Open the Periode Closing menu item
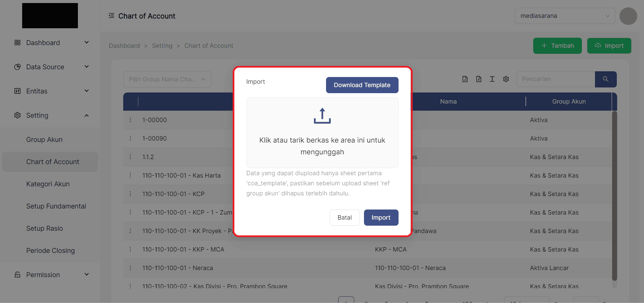Viewport: 644px width, 303px height. pyautogui.click(x=50, y=251)
